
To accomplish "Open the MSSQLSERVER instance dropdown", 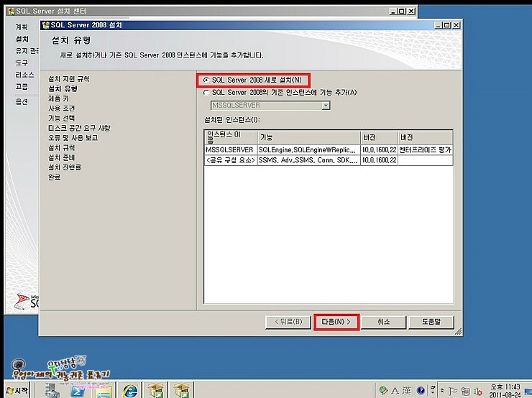I will pos(326,106).
